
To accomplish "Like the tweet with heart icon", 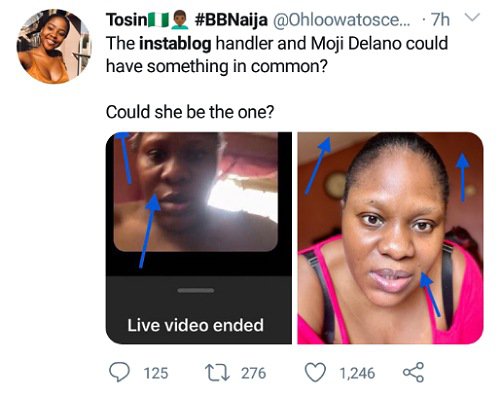I will pos(315,372).
